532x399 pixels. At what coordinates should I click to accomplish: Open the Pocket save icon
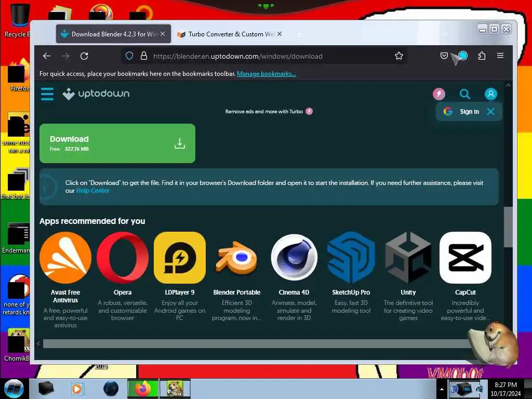click(x=444, y=56)
